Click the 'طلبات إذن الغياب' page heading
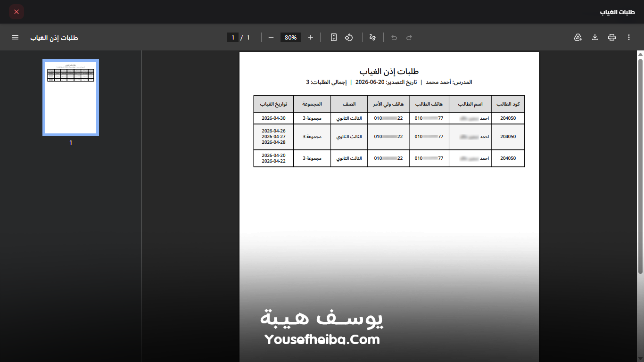 (x=389, y=71)
